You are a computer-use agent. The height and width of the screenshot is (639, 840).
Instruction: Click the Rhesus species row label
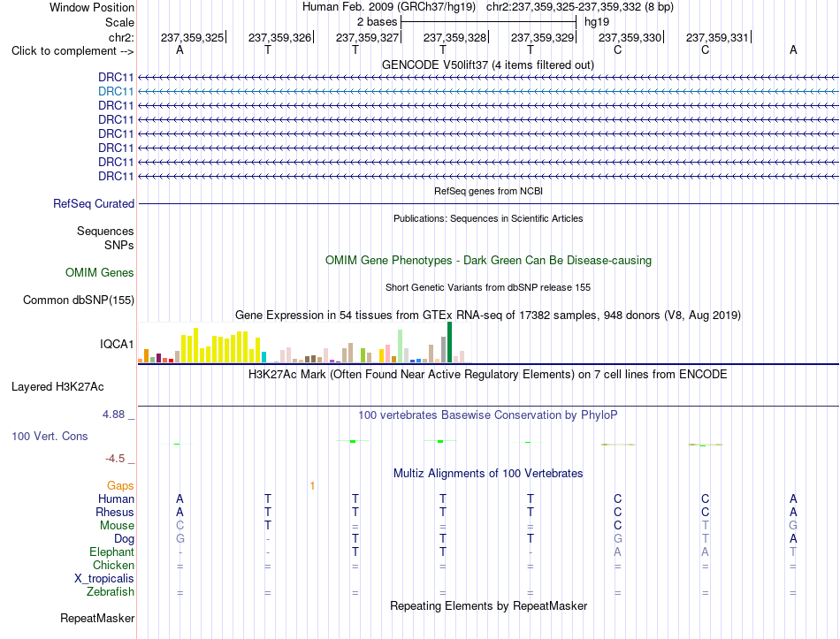(x=115, y=512)
